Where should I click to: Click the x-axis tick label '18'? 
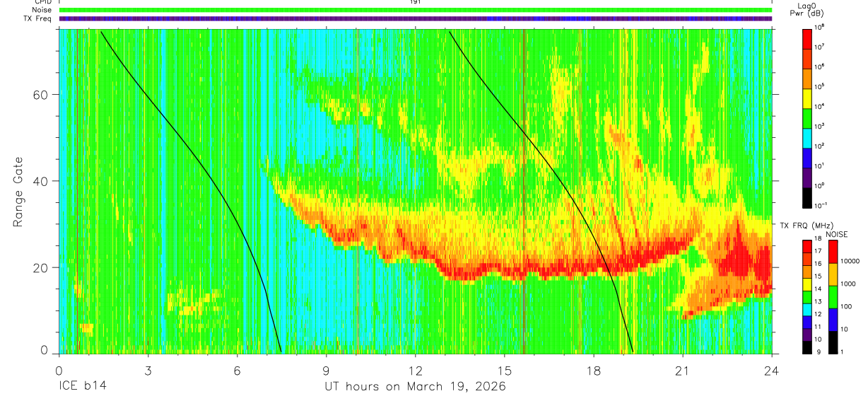click(x=594, y=371)
